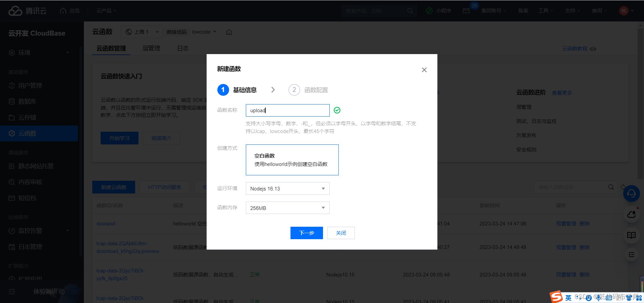Viewport: 644px width, 303px height.
Task: Close the 新建函数 dialog with X
Action: click(x=424, y=70)
